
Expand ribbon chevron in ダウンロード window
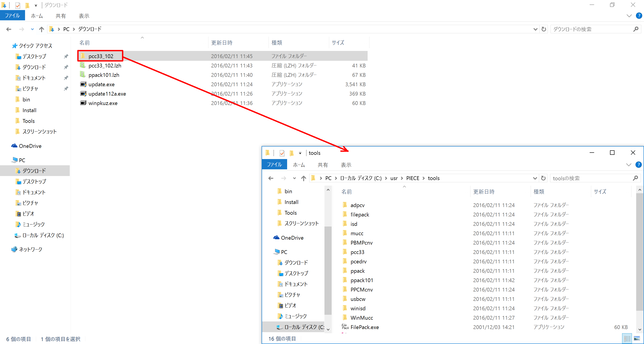629,16
